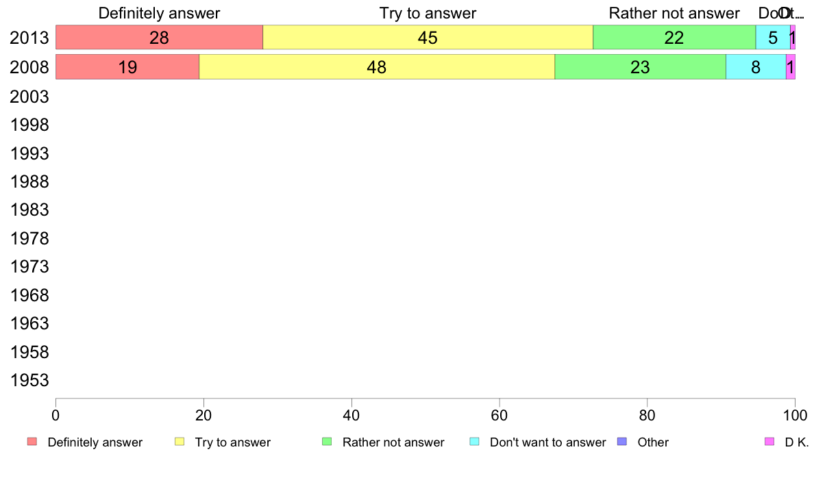Select the 2008 yellow segment labeled 48
Viewport: 814px width, 504px height.
point(377,67)
